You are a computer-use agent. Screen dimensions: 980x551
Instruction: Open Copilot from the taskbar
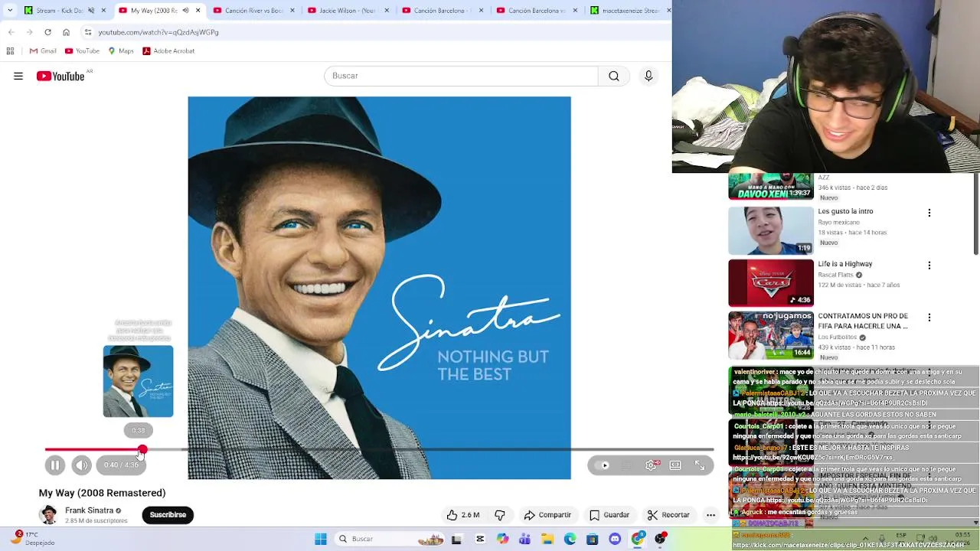(x=502, y=539)
